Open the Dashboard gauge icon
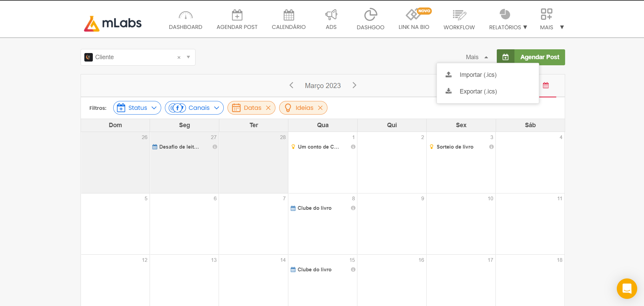 [x=185, y=15]
